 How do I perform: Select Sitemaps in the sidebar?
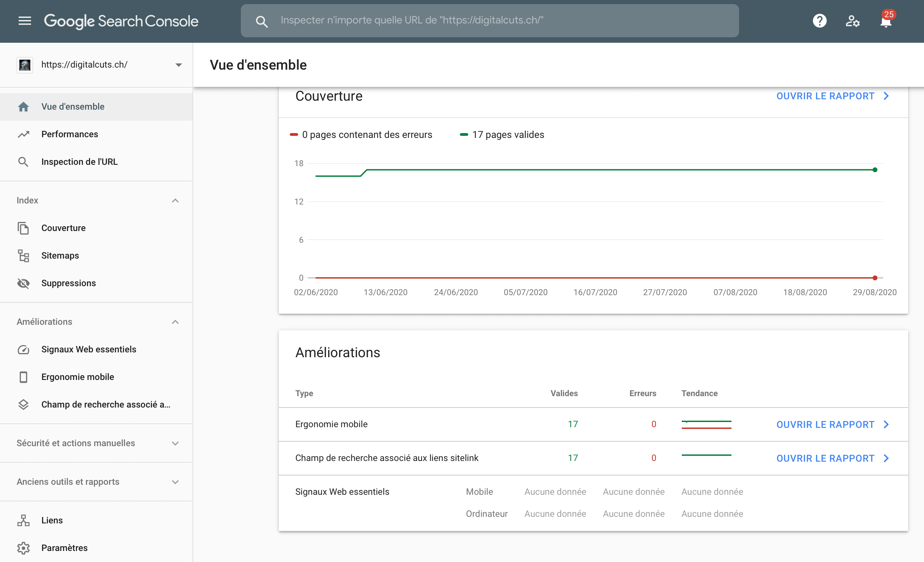[x=96, y=255]
